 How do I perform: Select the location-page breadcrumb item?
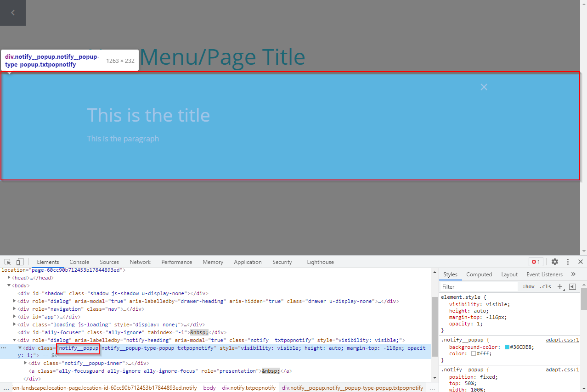(105, 388)
